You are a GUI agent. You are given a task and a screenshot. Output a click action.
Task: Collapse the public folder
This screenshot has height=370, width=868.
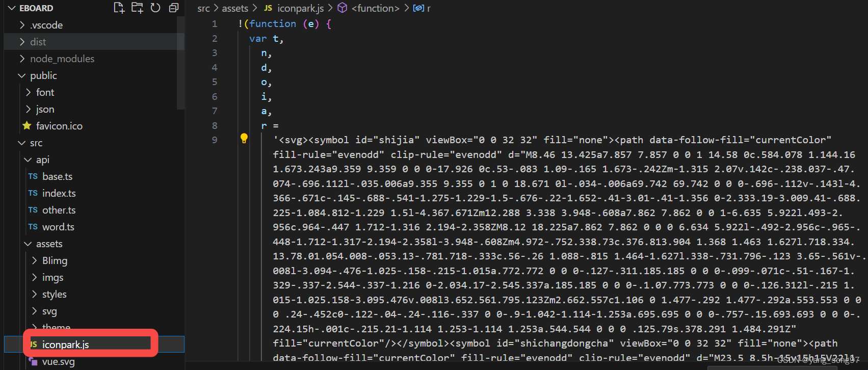(x=22, y=75)
